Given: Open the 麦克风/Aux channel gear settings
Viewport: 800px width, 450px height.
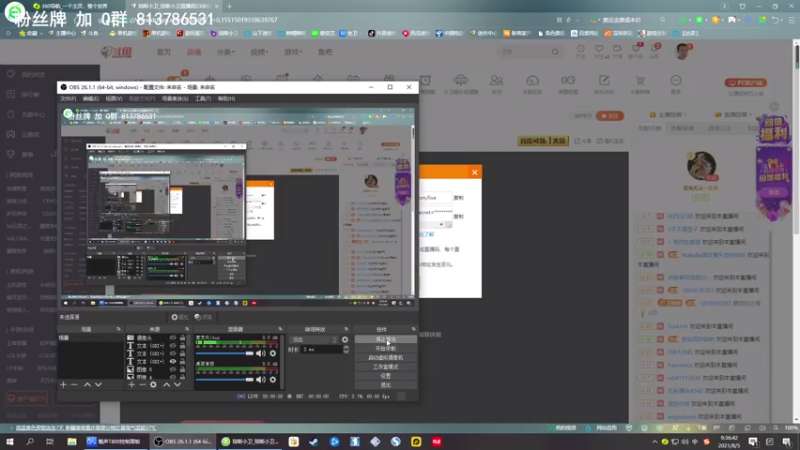Looking at the screenshot, I should (273, 353).
